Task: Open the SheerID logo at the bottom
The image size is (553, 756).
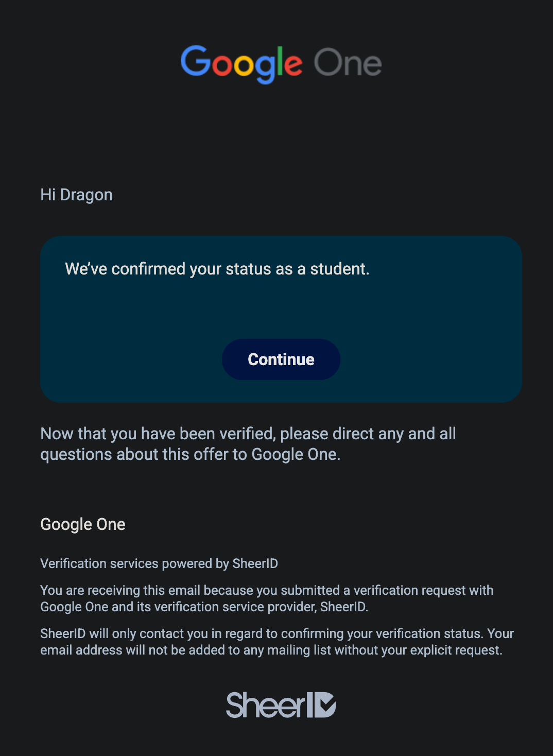Action: click(281, 705)
